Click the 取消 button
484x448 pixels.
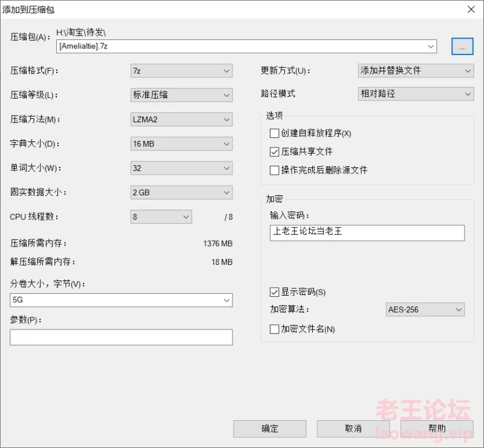353,429
